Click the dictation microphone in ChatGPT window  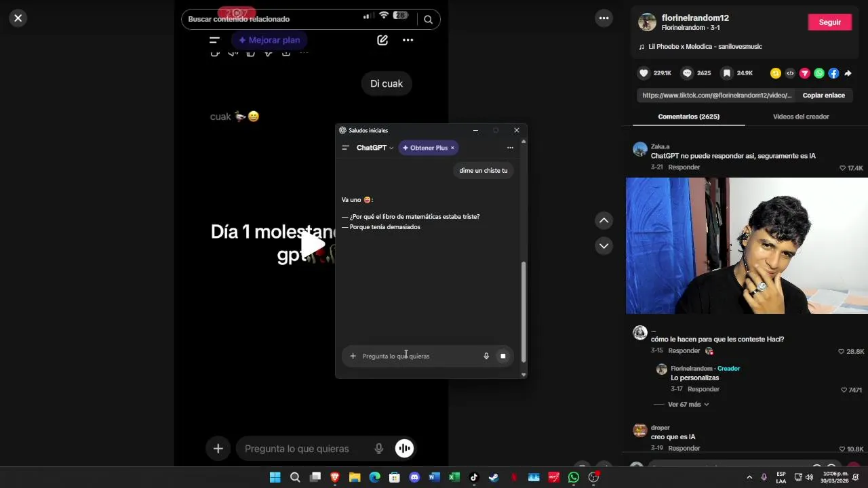486,356
